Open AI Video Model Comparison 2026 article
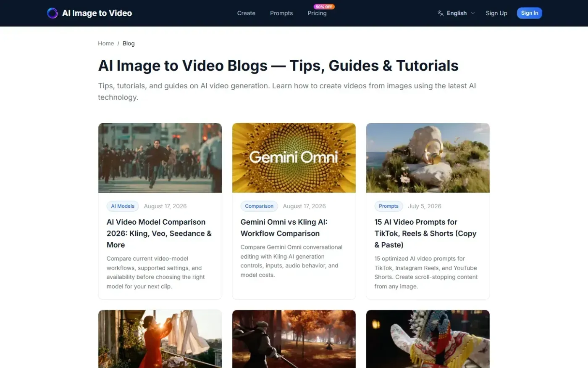Viewport: 588px width, 368px height. pos(159,233)
